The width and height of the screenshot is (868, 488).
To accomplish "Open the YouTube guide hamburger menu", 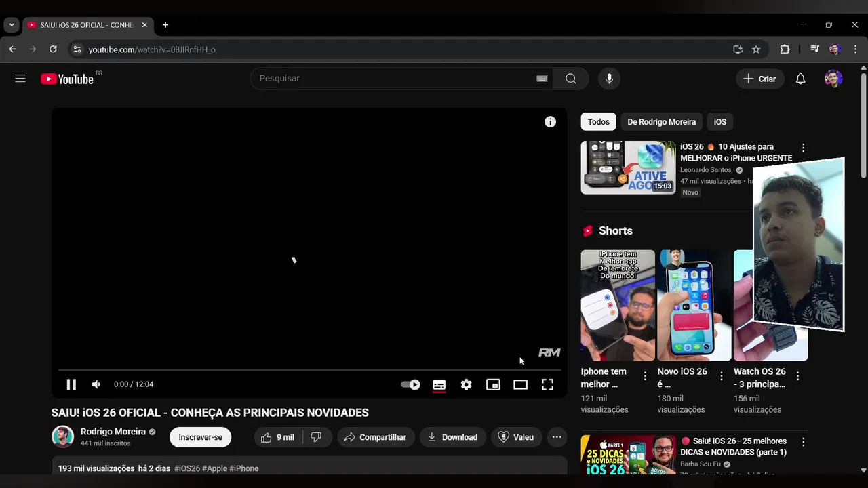I will click(x=20, y=79).
